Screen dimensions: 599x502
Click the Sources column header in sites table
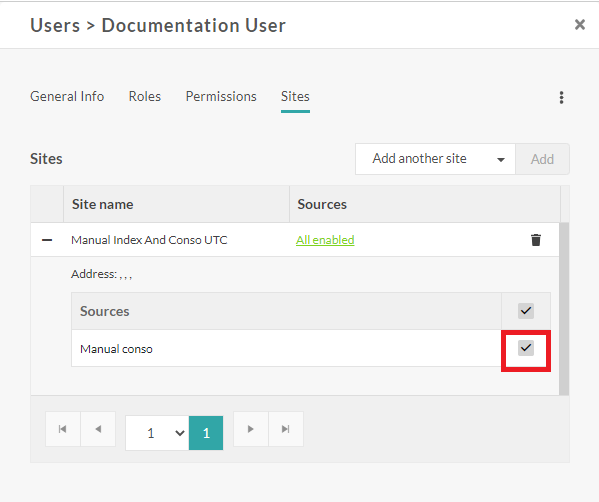(425, 204)
